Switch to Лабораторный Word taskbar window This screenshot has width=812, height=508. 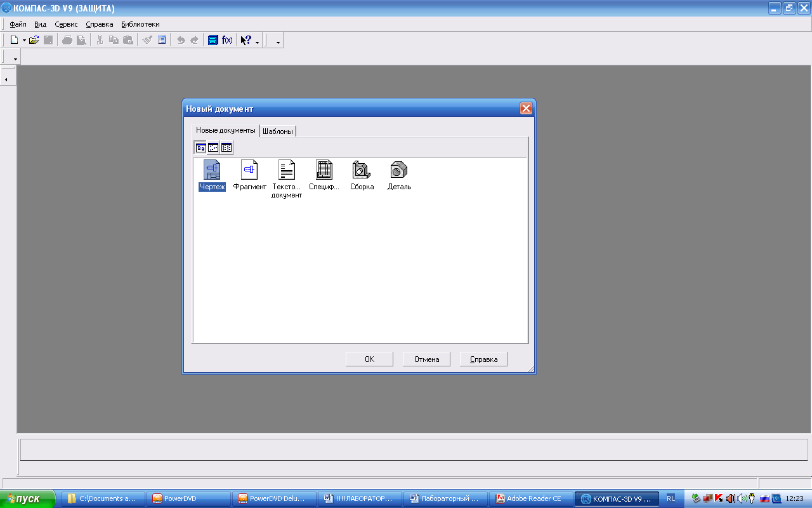pos(445,498)
